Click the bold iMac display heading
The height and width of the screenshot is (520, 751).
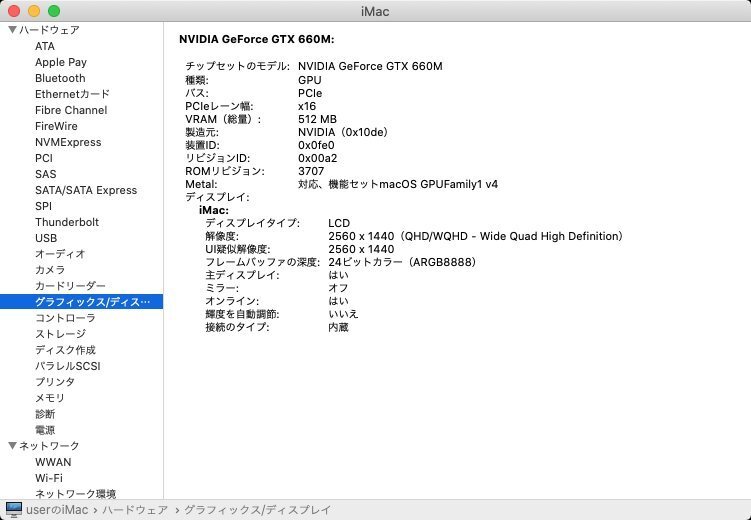click(214, 210)
